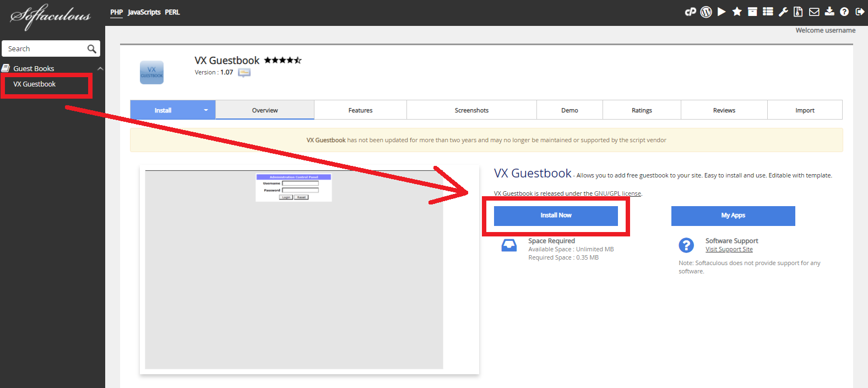The width and height of the screenshot is (868, 388).
Task: Switch to the Features tab
Action: 360,110
